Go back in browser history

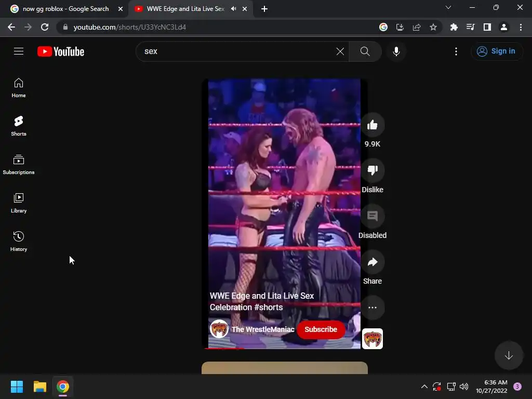[x=11, y=27]
